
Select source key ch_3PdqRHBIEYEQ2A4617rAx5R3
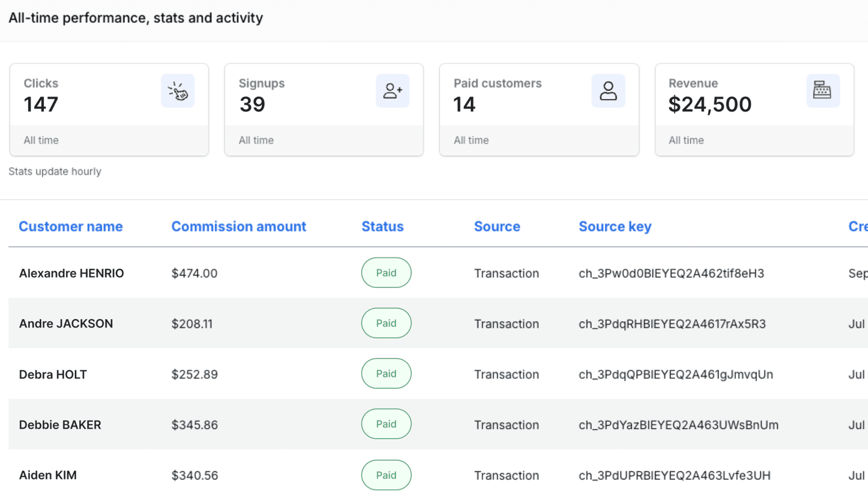(672, 324)
